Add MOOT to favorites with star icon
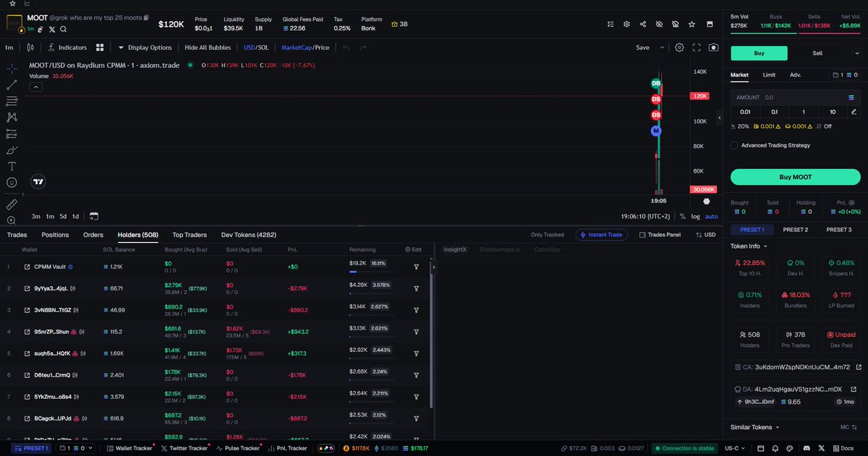 click(692, 25)
